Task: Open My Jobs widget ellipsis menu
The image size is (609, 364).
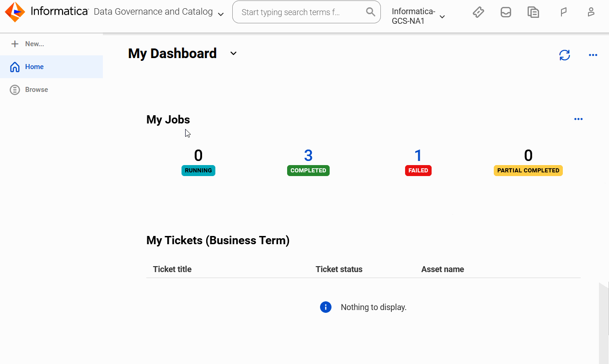Action: coord(578,119)
